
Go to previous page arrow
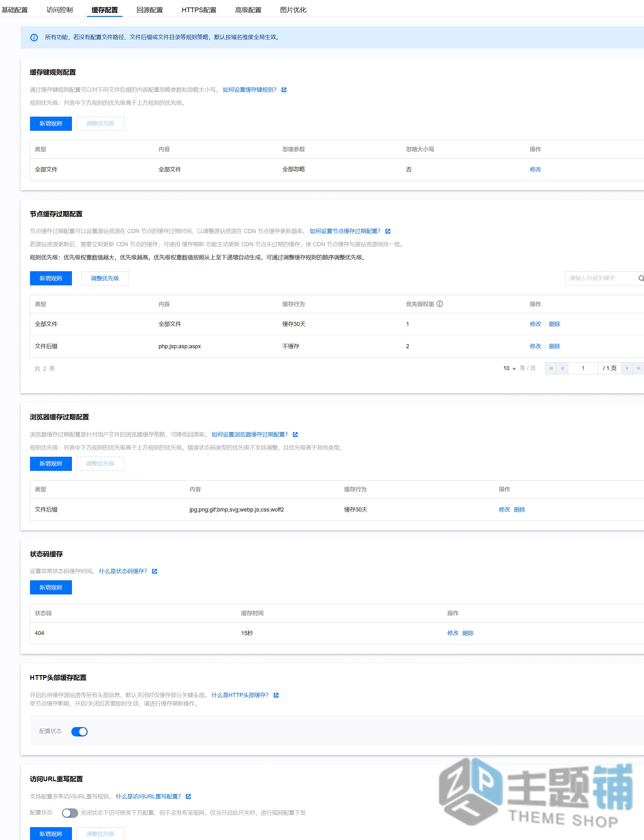(562, 369)
